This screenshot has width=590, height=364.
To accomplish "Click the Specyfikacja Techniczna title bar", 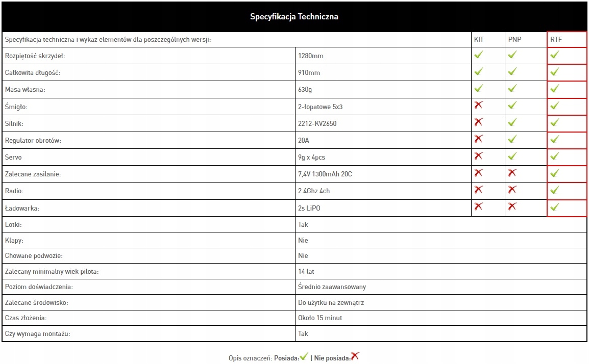I will [x=294, y=17].
